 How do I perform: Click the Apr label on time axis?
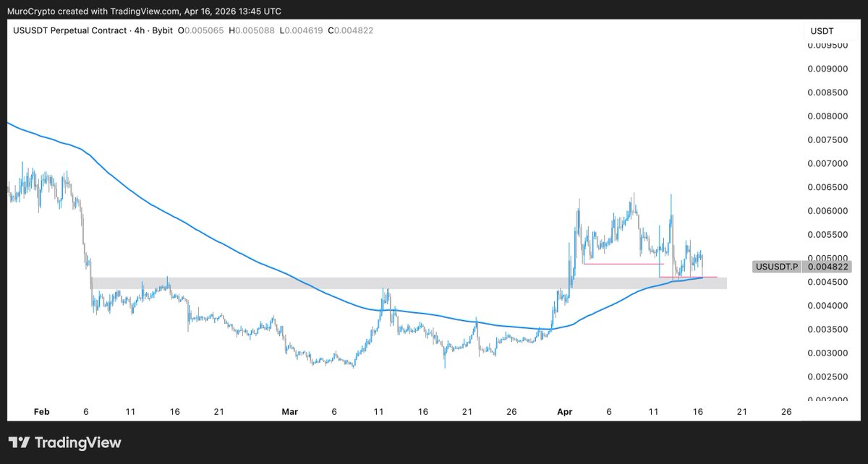pos(564,411)
